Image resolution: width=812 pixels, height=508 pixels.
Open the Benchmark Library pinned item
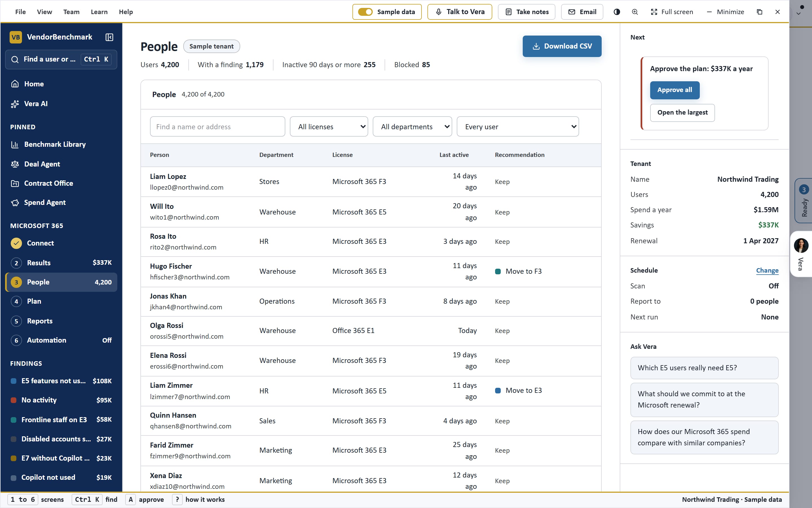(61, 144)
